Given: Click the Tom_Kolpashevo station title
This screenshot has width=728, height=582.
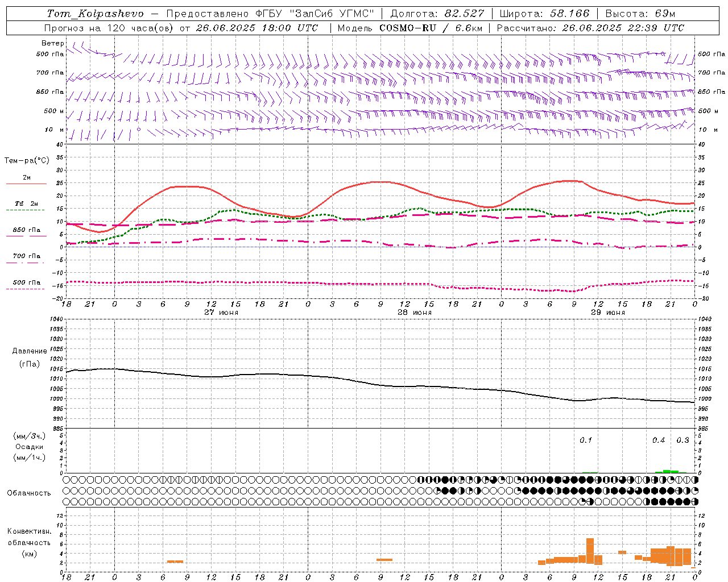Looking at the screenshot, I should (x=95, y=14).
